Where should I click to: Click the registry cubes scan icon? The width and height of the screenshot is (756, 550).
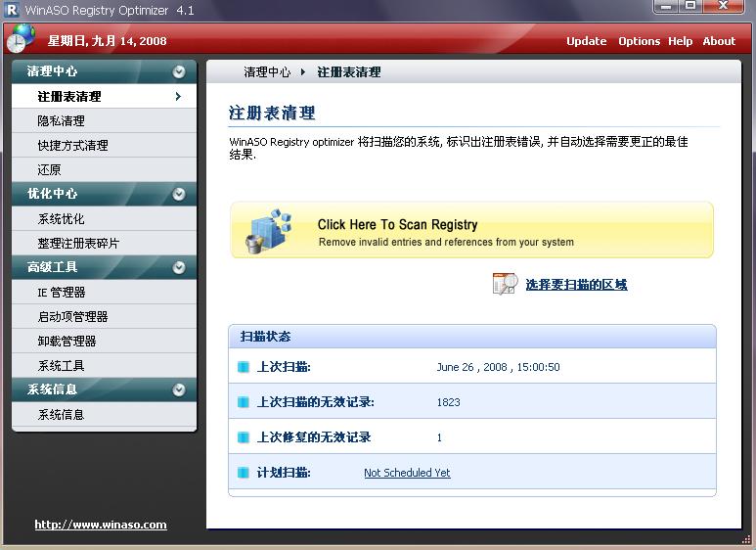[x=269, y=231]
